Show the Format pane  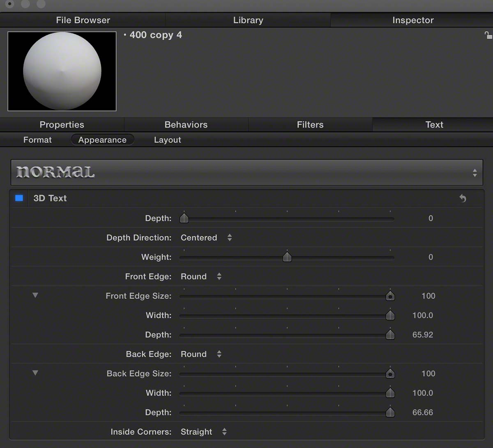tap(37, 140)
